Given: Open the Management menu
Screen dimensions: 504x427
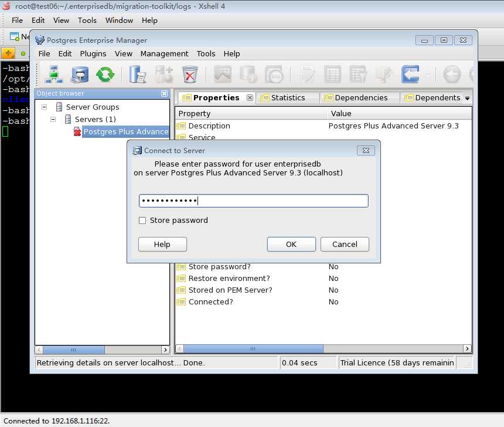Looking at the screenshot, I should [x=164, y=54].
